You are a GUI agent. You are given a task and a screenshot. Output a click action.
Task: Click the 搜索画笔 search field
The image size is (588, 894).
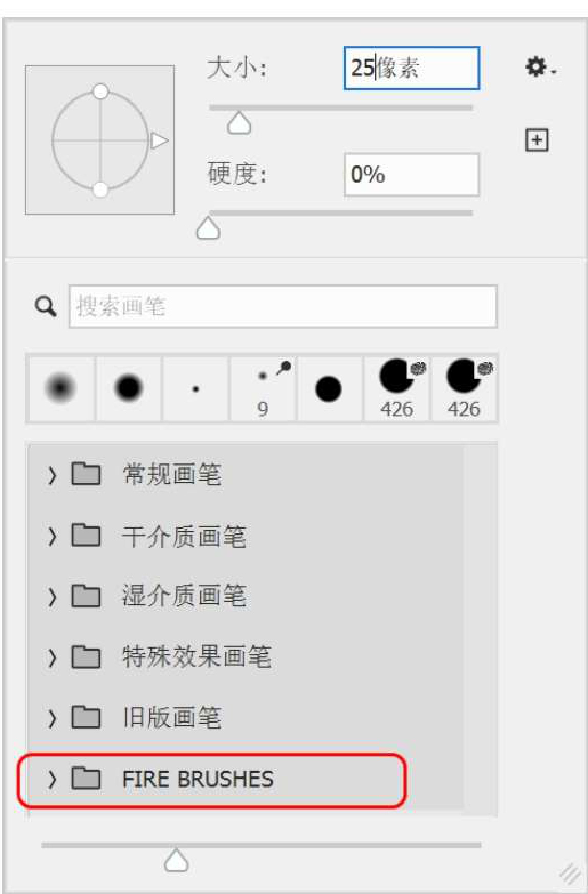[282, 307]
